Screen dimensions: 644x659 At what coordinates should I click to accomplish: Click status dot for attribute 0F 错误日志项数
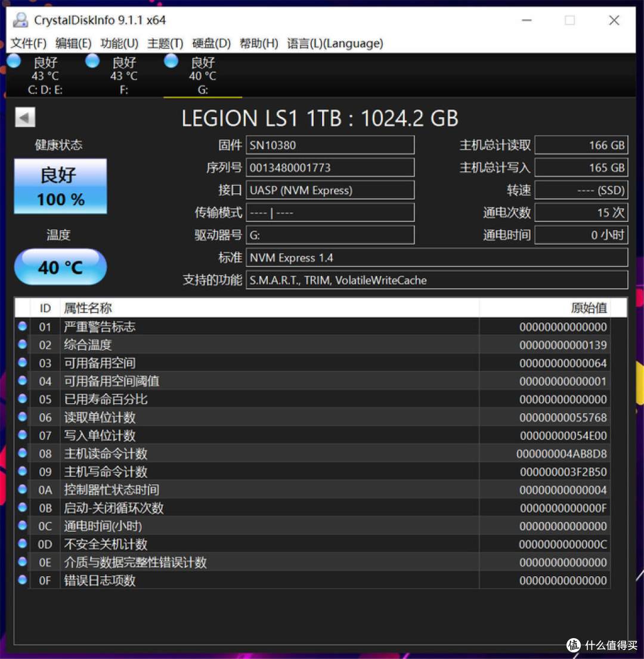[x=23, y=580]
